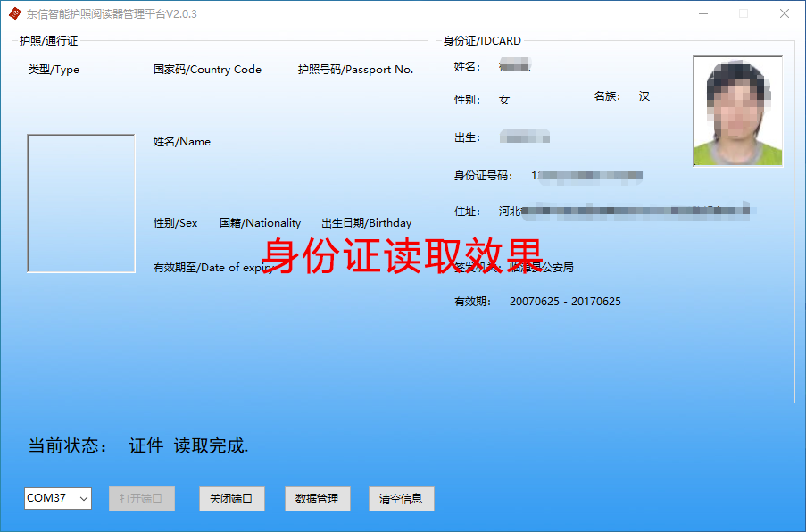Minimize the reader management window
This screenshot has width=806, height=532.
pyautogui.click(x=703, y=13)
